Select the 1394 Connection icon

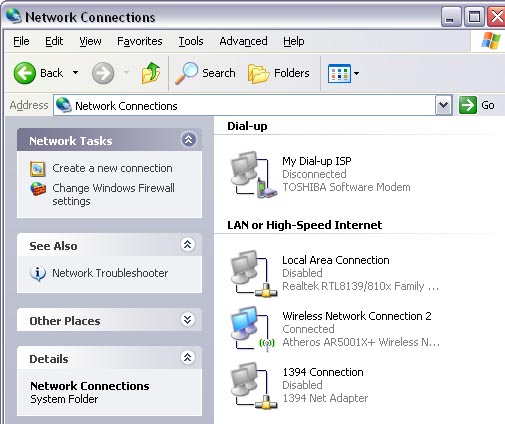tap(253, 385)
